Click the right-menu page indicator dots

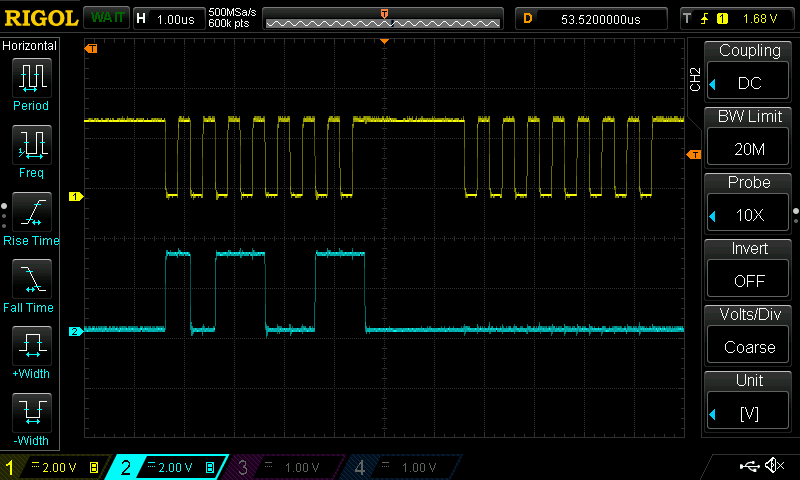pos(796,215)
